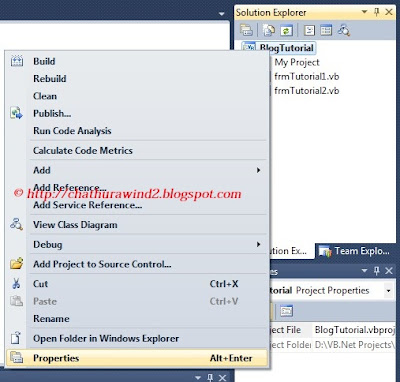Screen dimensions: 400x382
Task: Click the Project Folder property label
Action: (290, 344)
